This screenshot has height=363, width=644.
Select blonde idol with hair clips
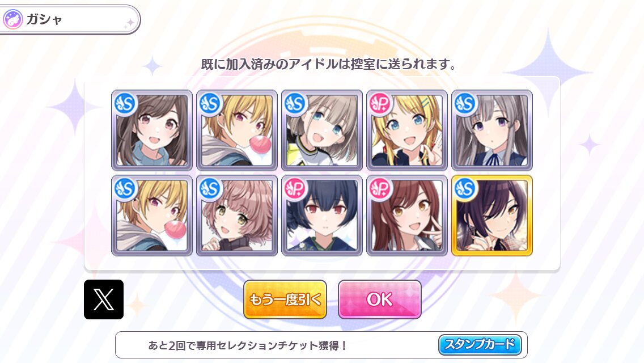[407, 130]
